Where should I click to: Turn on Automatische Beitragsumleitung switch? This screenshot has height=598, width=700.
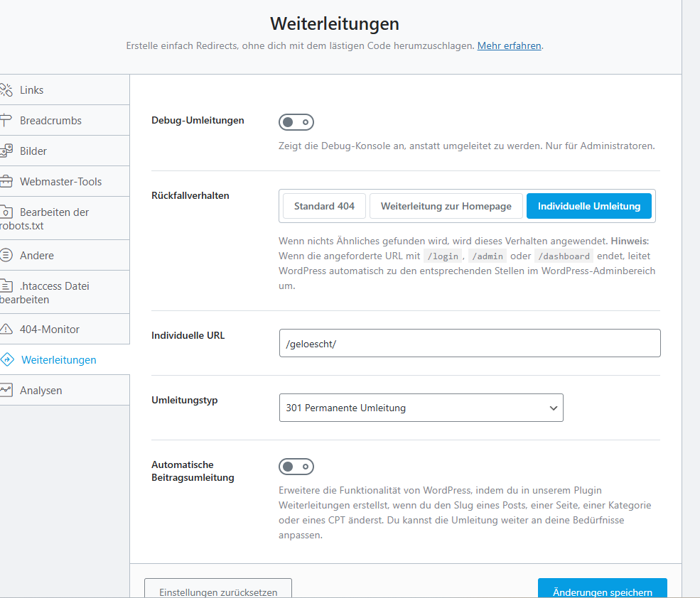[x=296, y=467]
